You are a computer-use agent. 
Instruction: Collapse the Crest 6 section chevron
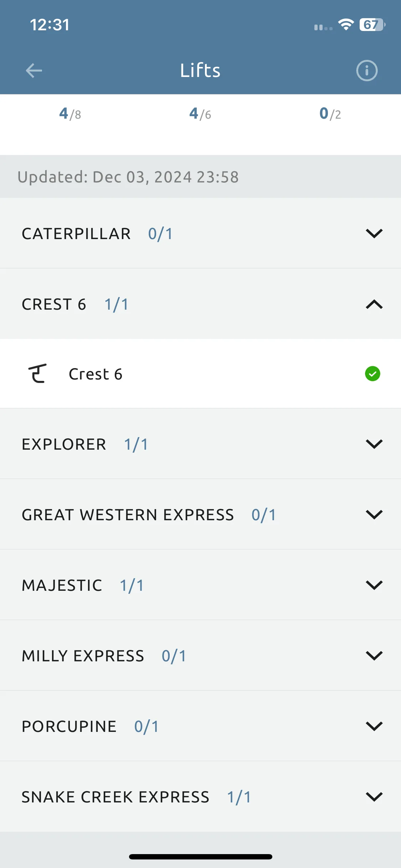coord(374,304)
